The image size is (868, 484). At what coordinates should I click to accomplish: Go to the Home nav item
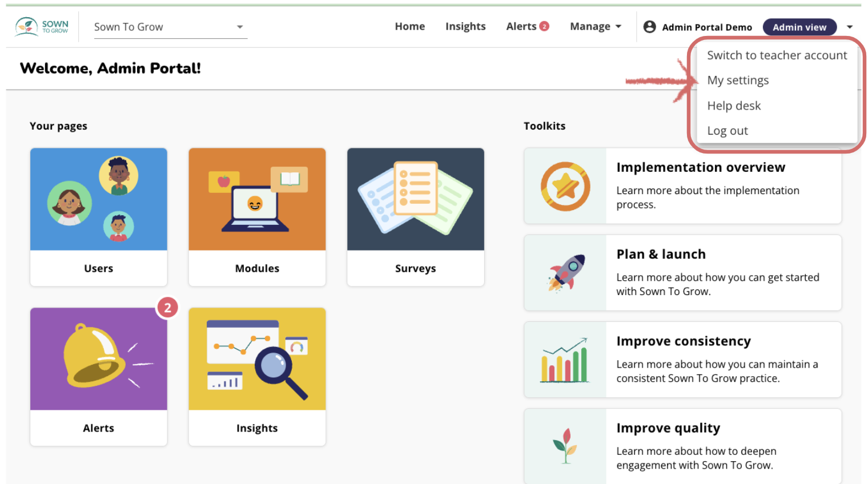tap(409, 26)
